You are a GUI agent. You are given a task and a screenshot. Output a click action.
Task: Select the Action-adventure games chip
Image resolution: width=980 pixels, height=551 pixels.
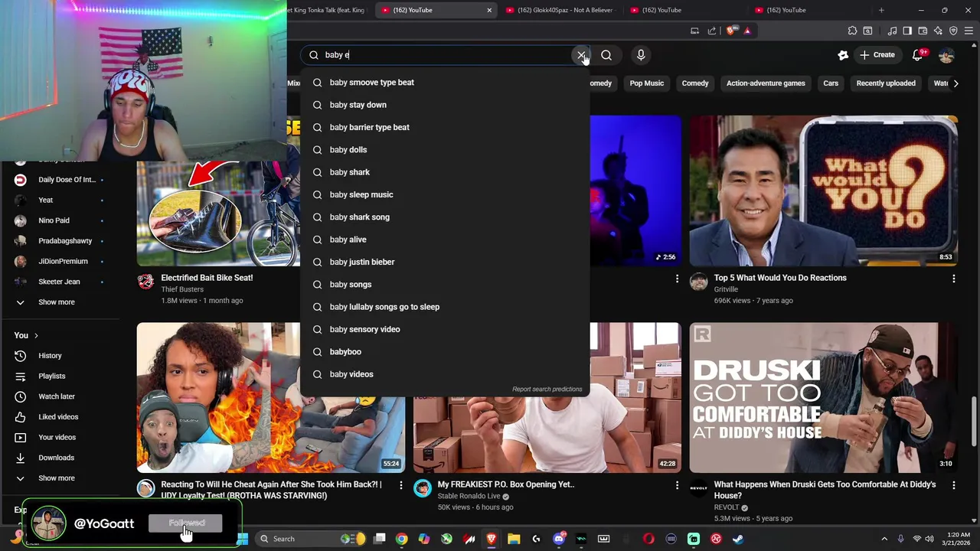click(x=766, y=83)
